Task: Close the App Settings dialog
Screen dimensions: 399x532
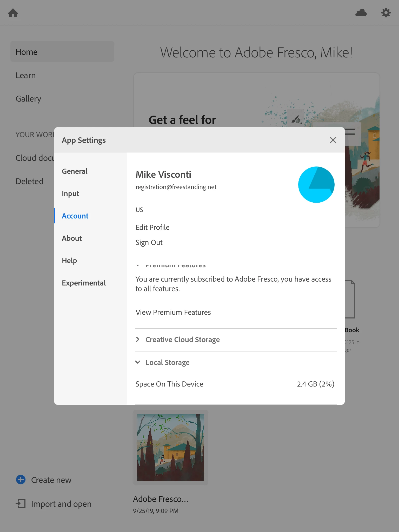Action: pyautogui.click(x=333, y=140)
